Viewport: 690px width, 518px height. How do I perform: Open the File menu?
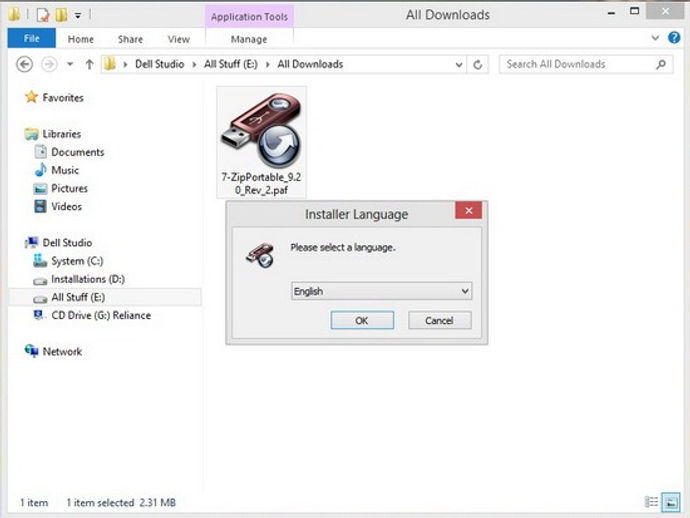point(31,38)
